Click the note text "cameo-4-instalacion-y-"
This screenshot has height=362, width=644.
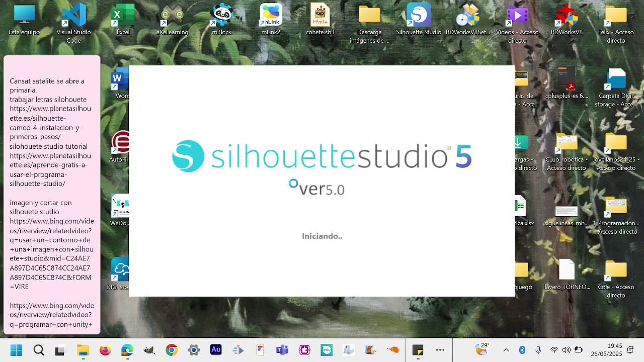pyautogui.click(x=46, y=128)
